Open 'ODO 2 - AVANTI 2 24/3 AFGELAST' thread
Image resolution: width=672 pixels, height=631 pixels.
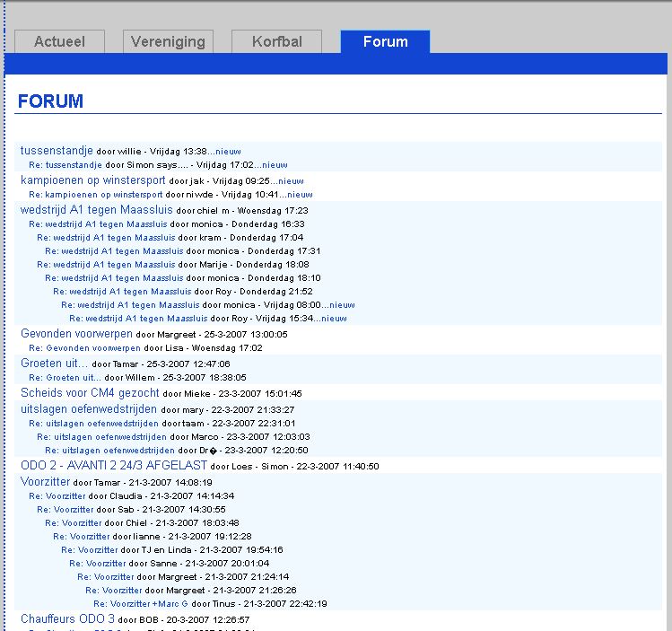tap(114, 466)
